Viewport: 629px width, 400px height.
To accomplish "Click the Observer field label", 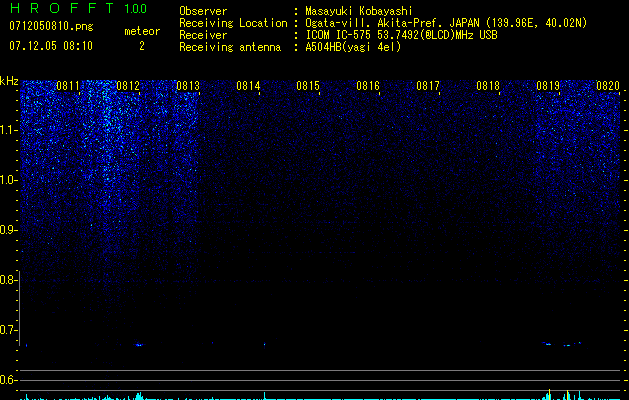I will [x=203, y=11].
